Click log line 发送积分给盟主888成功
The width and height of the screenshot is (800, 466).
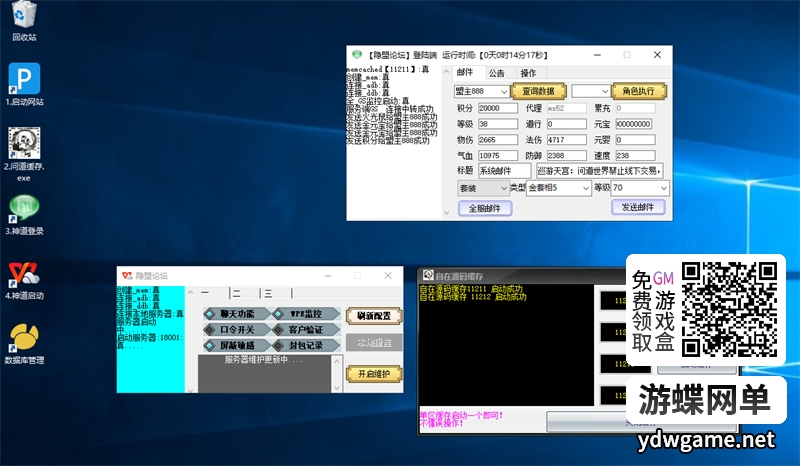tap(388, 141)
